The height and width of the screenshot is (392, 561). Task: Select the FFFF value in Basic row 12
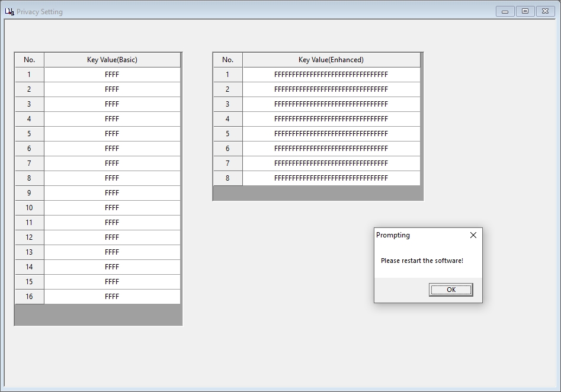pyautogui.click(x=111, y=237)
